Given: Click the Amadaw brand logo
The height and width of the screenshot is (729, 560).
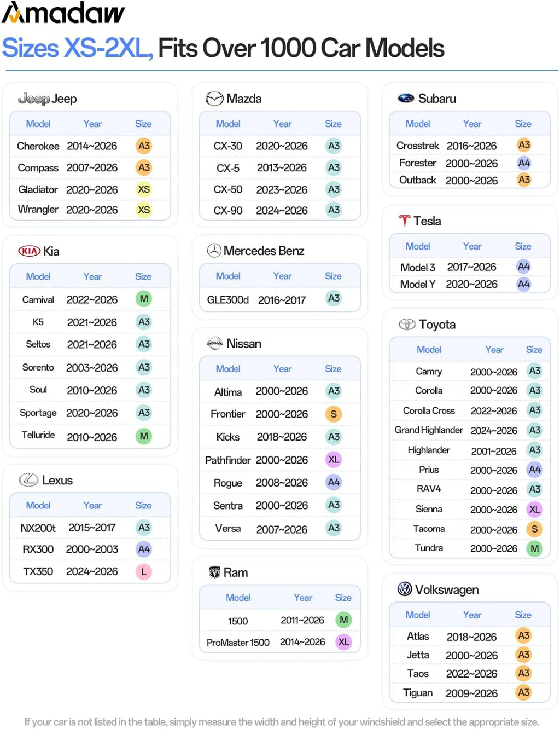Looking at the screenshot, I should coord(63,13).
